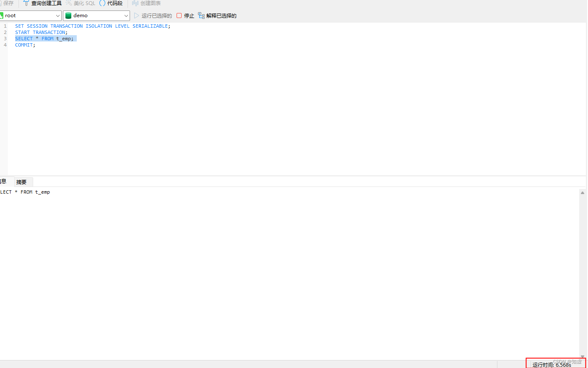
Task: Click the highlighted SELECT * FROM t_emp line
Action: [x=46, y=39]
